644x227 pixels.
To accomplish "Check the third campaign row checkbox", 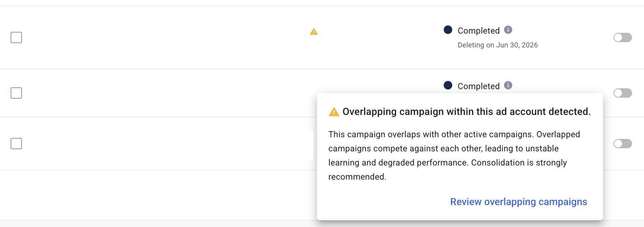I will tap(16, 144).
